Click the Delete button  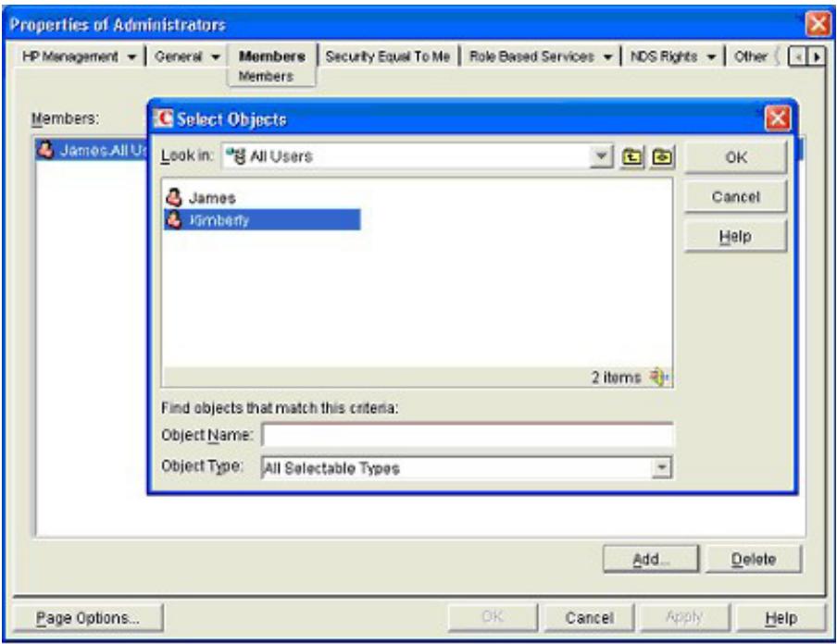tap(754, 559)
